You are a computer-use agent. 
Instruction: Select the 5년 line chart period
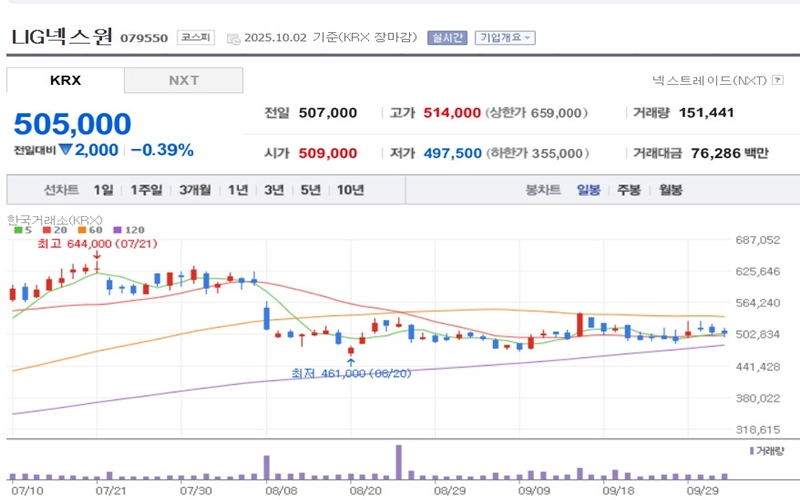(x=310, y=190)
